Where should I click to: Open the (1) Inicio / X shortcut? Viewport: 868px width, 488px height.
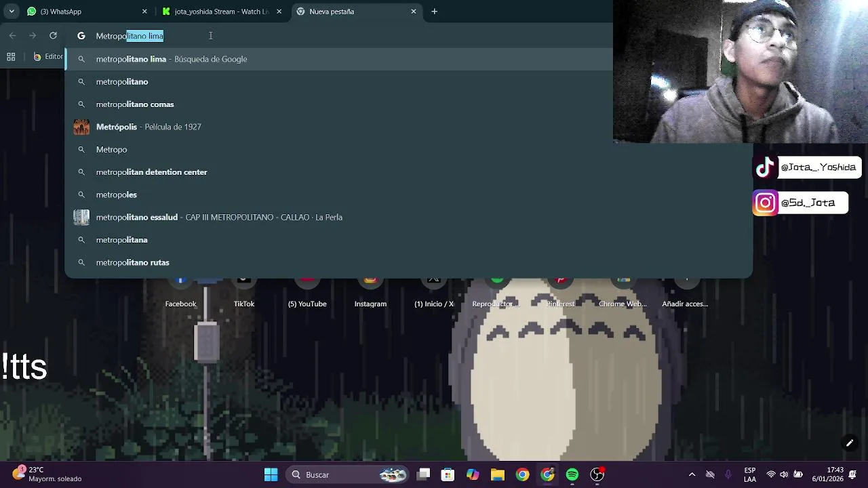[434, 293]
